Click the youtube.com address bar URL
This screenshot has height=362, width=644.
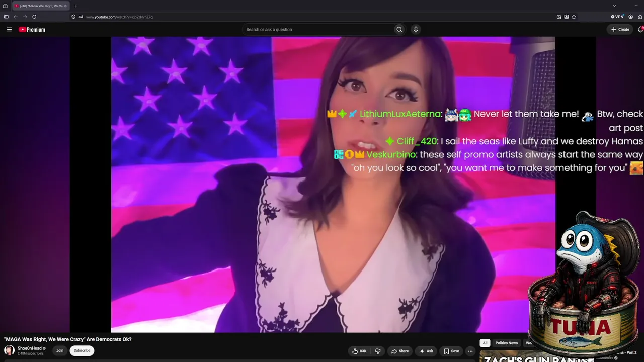click(119, 17)
